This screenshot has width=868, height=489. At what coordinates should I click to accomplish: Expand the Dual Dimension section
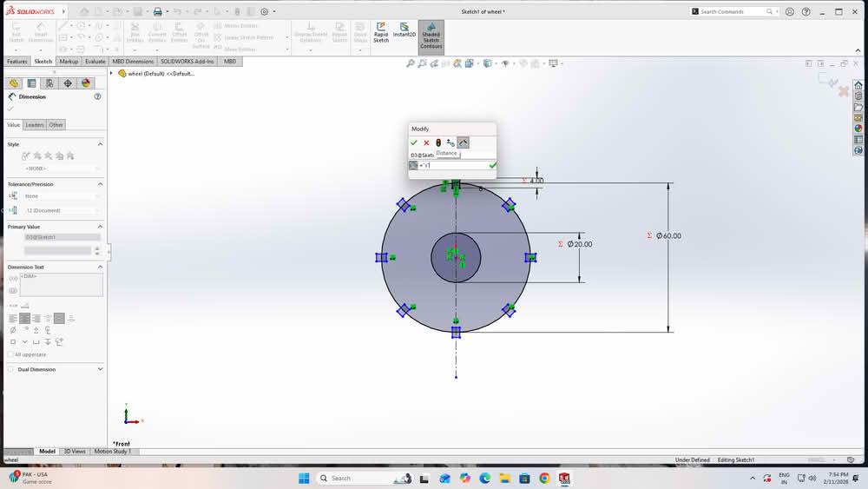click(x=100, y=369)
